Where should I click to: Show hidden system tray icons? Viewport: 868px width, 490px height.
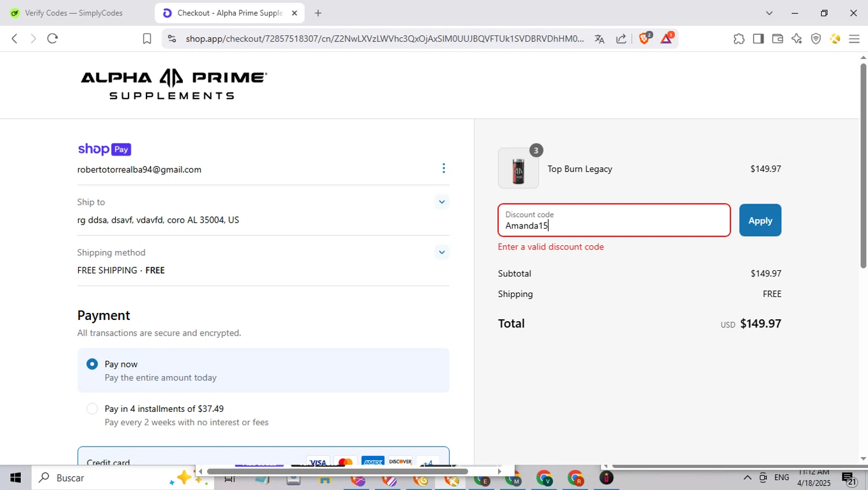click(x=747, y=478)
